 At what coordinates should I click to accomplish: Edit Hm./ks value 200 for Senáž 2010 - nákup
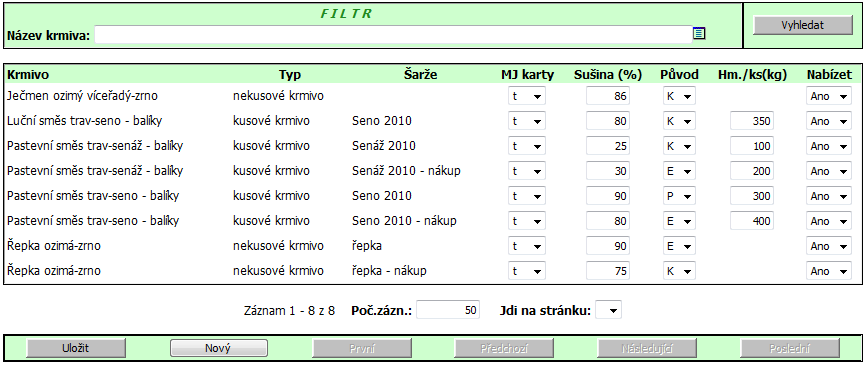point(751,171)
